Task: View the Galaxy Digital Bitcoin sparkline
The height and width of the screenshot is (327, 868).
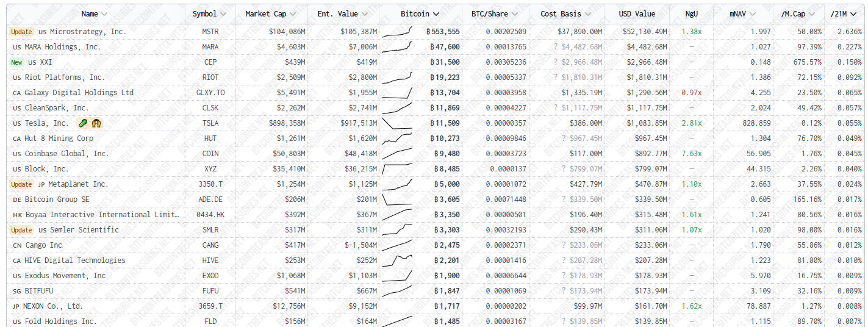Action: 397,93
